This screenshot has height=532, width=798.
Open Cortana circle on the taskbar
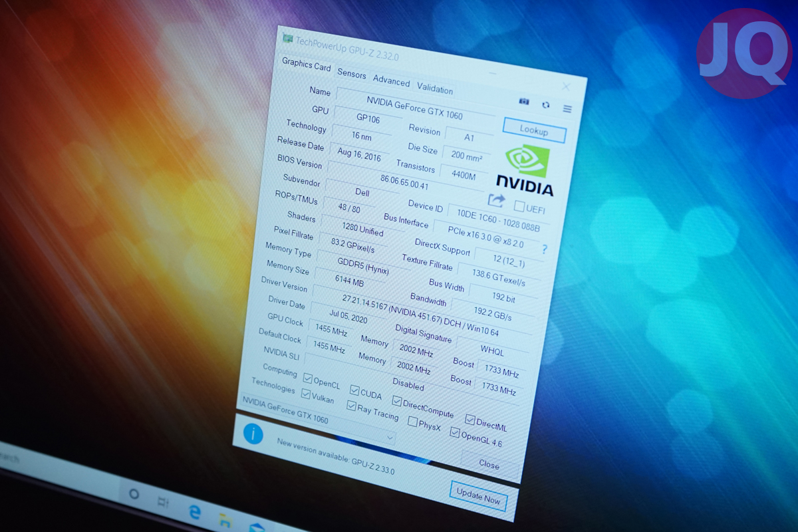pos(134,493)
